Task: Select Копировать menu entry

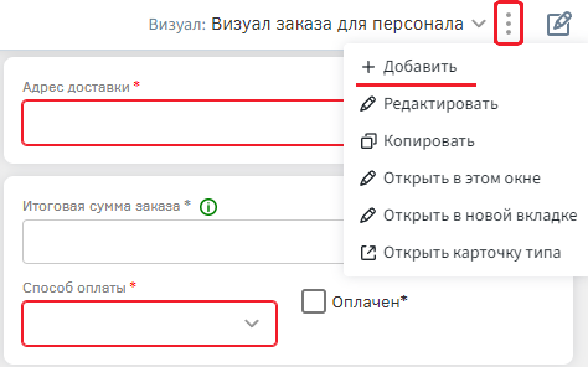Action: (429, 141)
